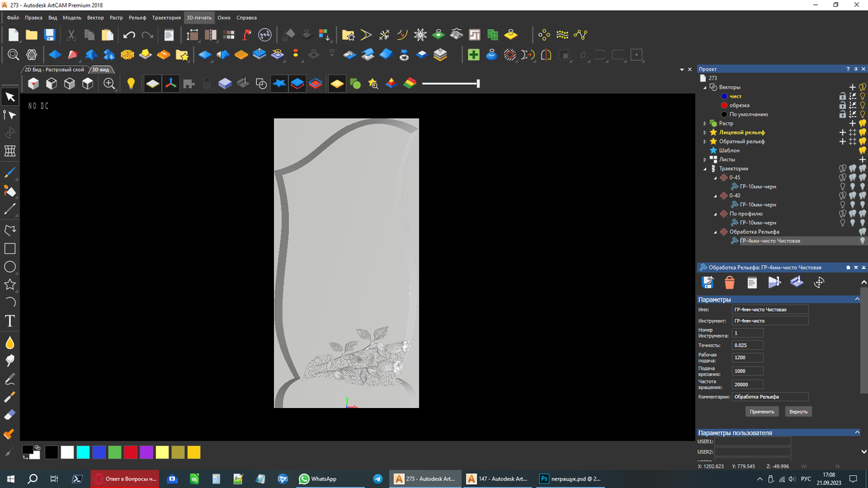868x488 pixels.
Task: Click the zoom window magnifier in the second toolbar
Action: click(x=13, y=54)
